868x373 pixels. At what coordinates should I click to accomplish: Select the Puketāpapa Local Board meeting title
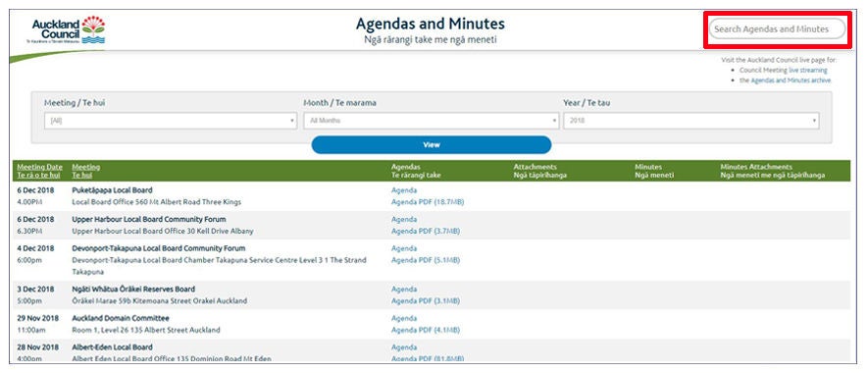[113, 190]
